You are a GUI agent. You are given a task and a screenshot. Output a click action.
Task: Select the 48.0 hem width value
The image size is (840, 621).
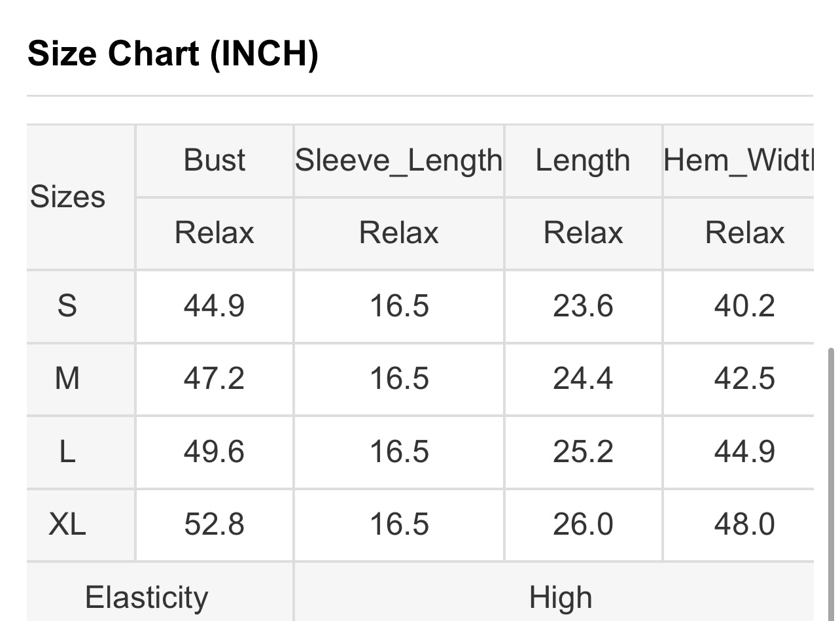point(744,524)
